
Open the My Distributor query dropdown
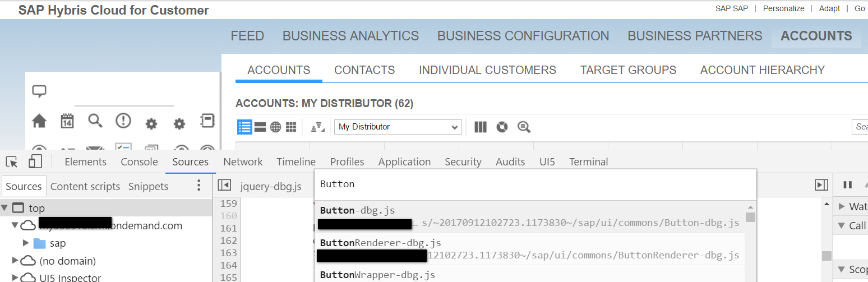(398, 127)
